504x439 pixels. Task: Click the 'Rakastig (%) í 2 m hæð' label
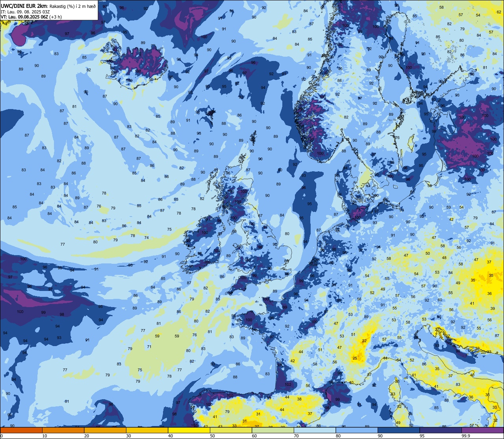[x=72, y=6]
